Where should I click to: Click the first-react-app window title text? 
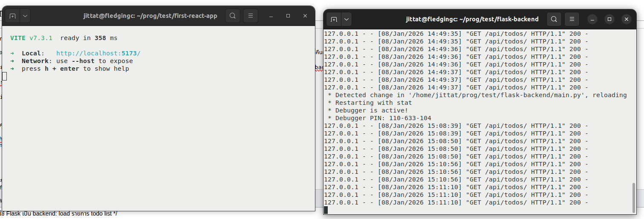pyautogui.click(x=150, y=16)
